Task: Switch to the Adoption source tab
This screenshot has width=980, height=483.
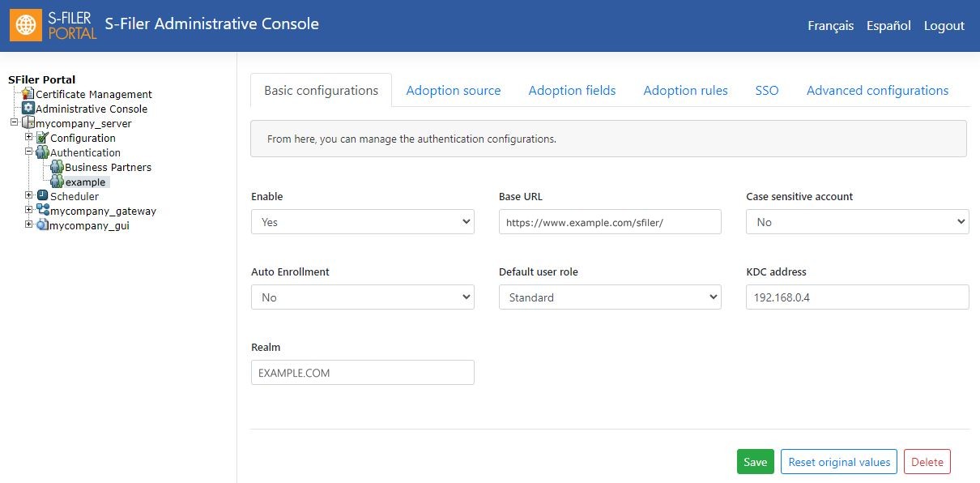Action: [x=454, y=91]
